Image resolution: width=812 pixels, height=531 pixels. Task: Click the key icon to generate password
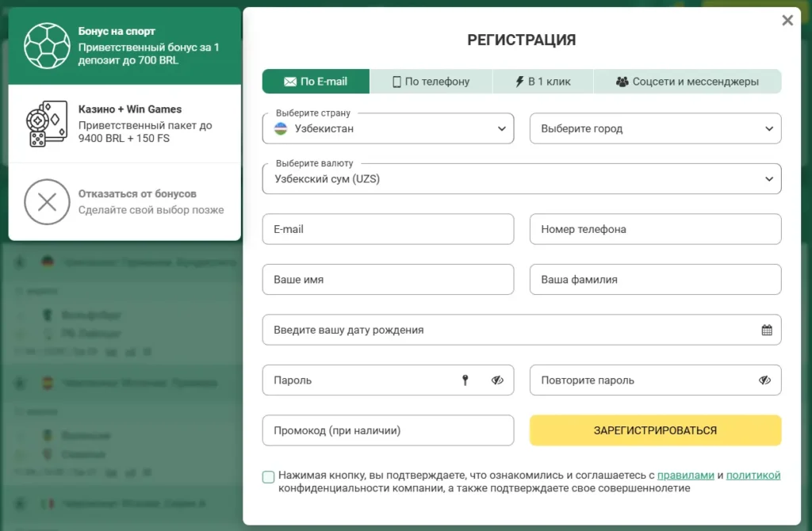(465, 380)
